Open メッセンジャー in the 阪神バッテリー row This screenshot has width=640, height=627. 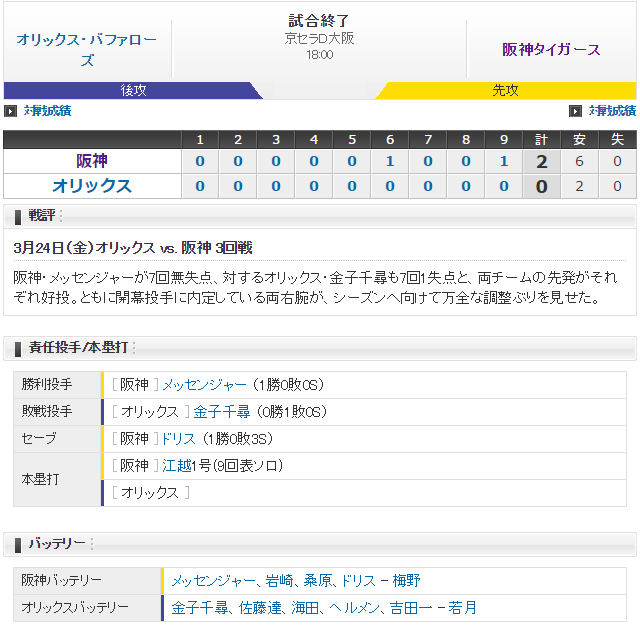pyautogui.click(x=213, y=580)
